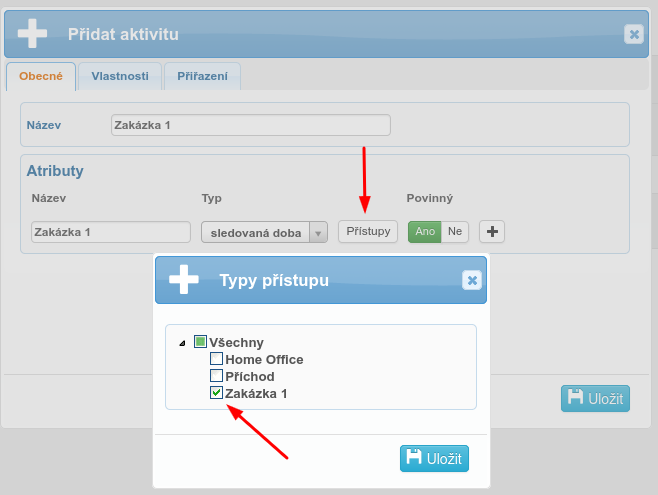Check the Home Office checkbox

[216, 359]
